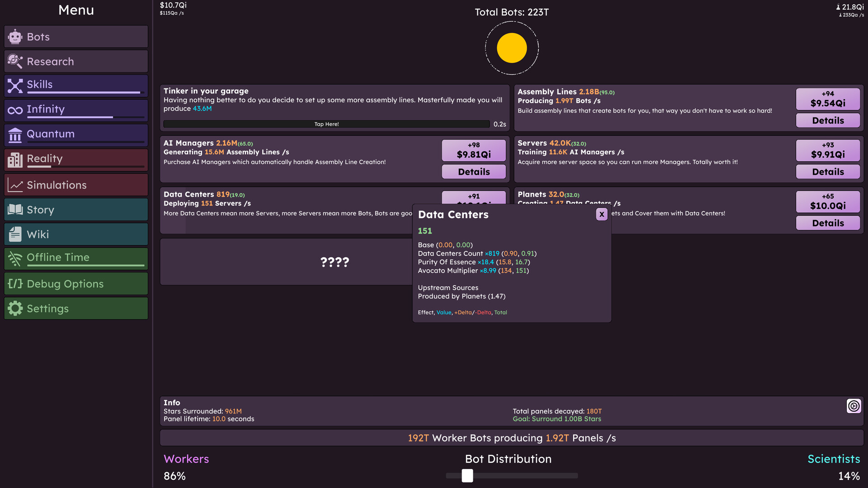Image resolution: width=868 pixels, height=488 pixels.
Task: Click the Skills crossed-lines icon
Action: click(15, 84)
